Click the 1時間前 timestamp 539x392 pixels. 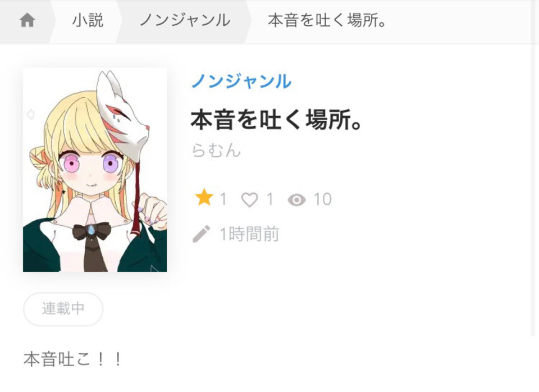coord(249,234)
